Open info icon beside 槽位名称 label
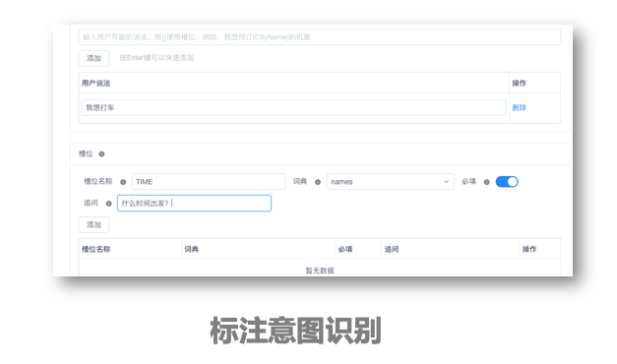 point(123,182)
